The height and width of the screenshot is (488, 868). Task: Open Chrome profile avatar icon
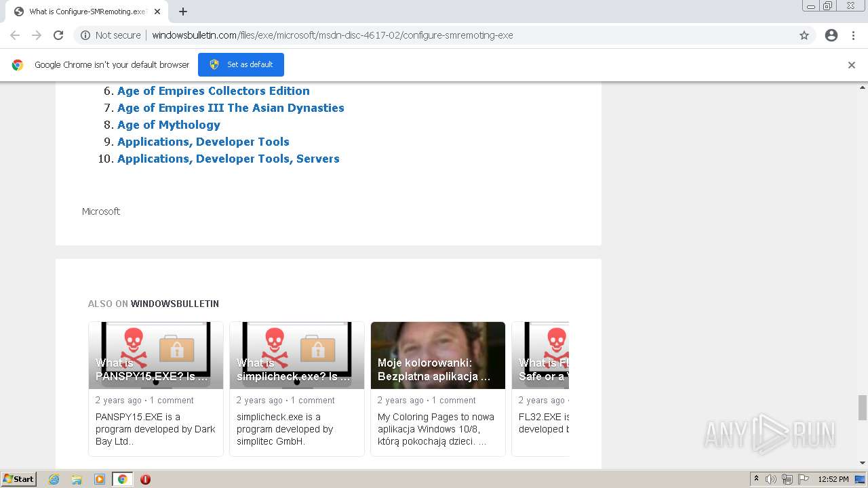(831, 35)
